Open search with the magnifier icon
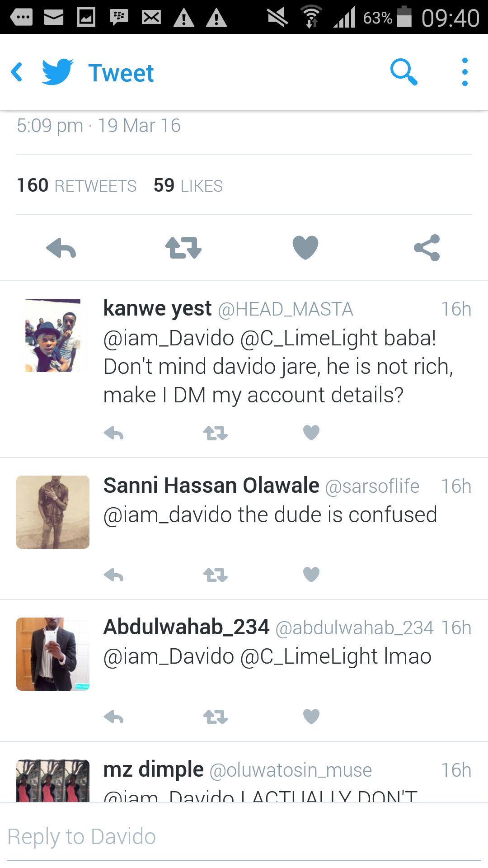488x868 pixels. click(403, 72)
